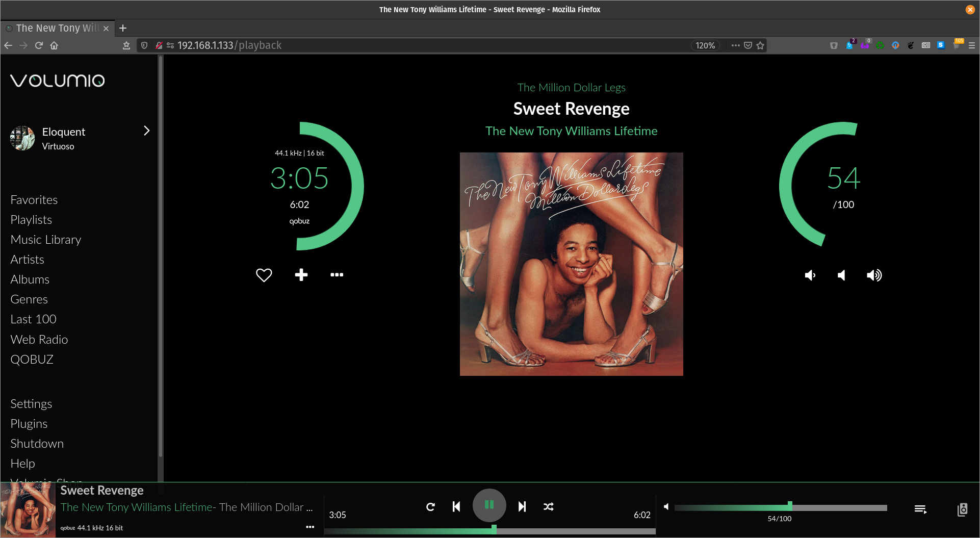Click the Eloquent profile avatar
980x538 pixels.
(x=22, y=138)
